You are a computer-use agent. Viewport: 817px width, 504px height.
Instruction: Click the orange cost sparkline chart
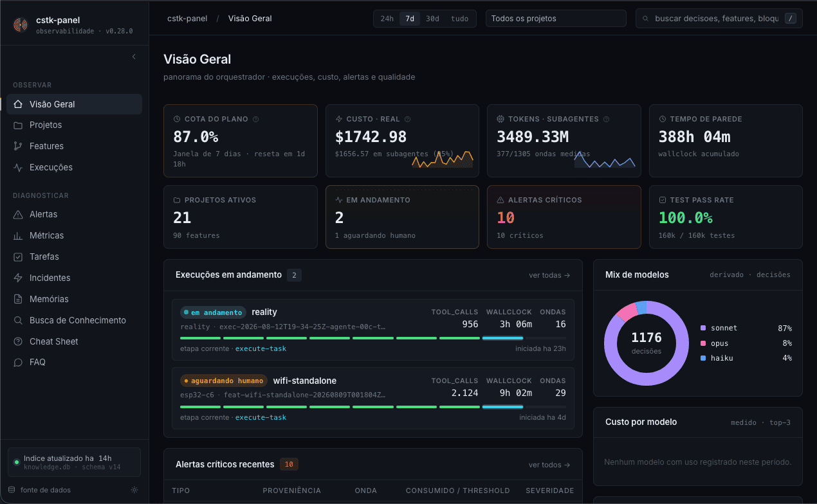443,158
